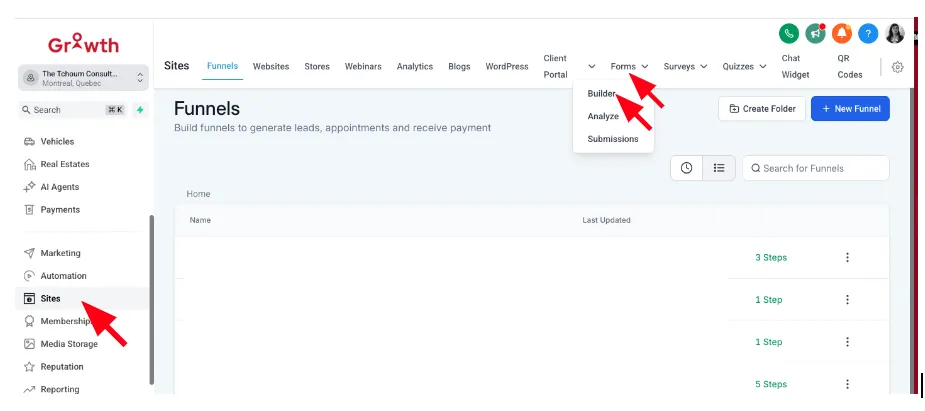Click the blue help question mark icon
Image resolution: width=925 pixels, height=411 pixels.
(868, 34)
